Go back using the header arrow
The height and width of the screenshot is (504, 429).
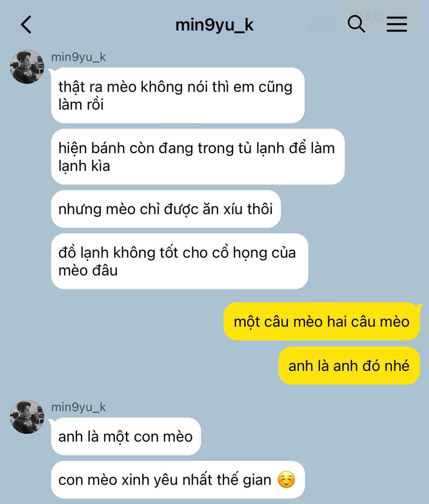(x=26, y=25)
